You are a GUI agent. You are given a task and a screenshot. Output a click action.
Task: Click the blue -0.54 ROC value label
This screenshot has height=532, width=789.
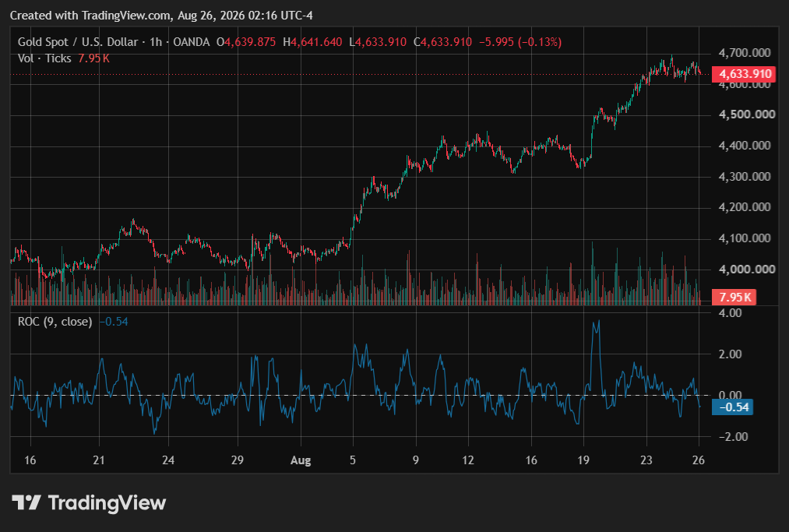732,407
